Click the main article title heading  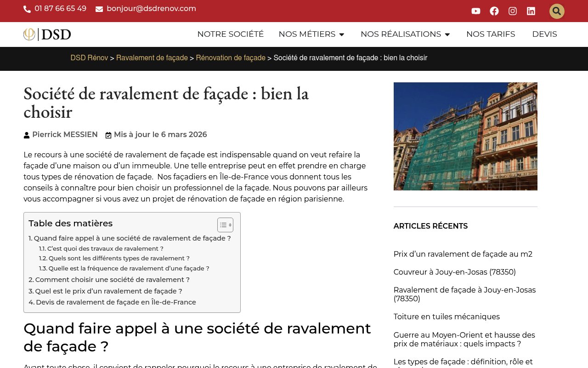click(166, 103)
